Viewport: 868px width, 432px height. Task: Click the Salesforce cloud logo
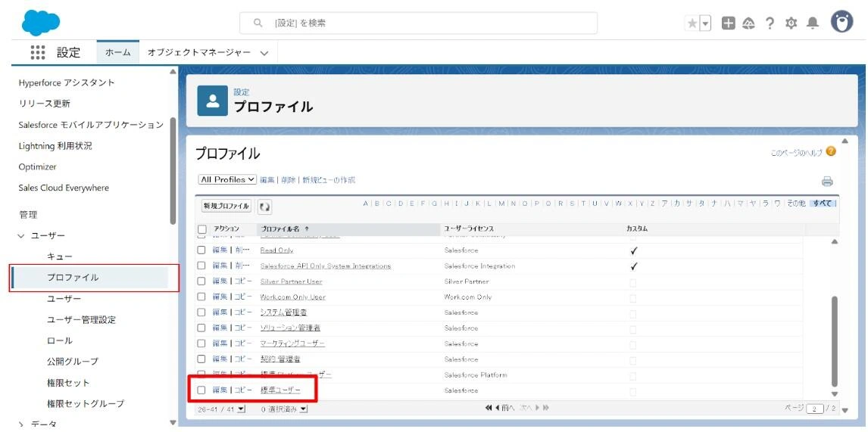point(41,23)
